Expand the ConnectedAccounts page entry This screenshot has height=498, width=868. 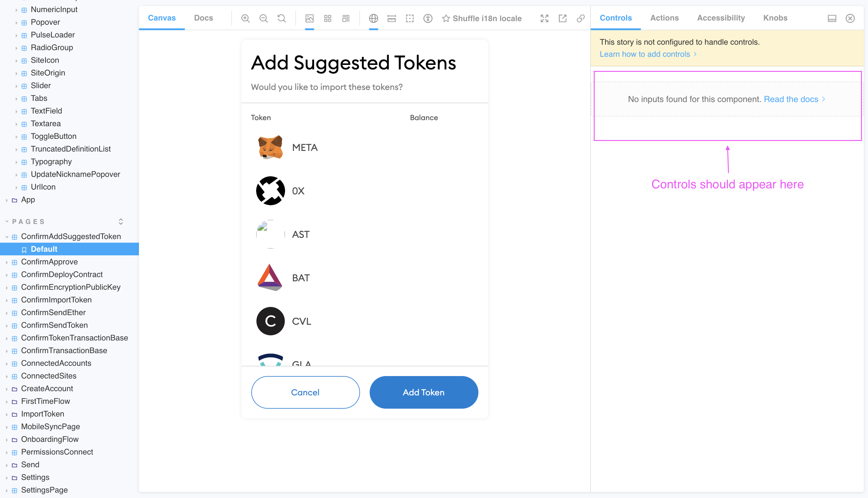pos(8,363)
